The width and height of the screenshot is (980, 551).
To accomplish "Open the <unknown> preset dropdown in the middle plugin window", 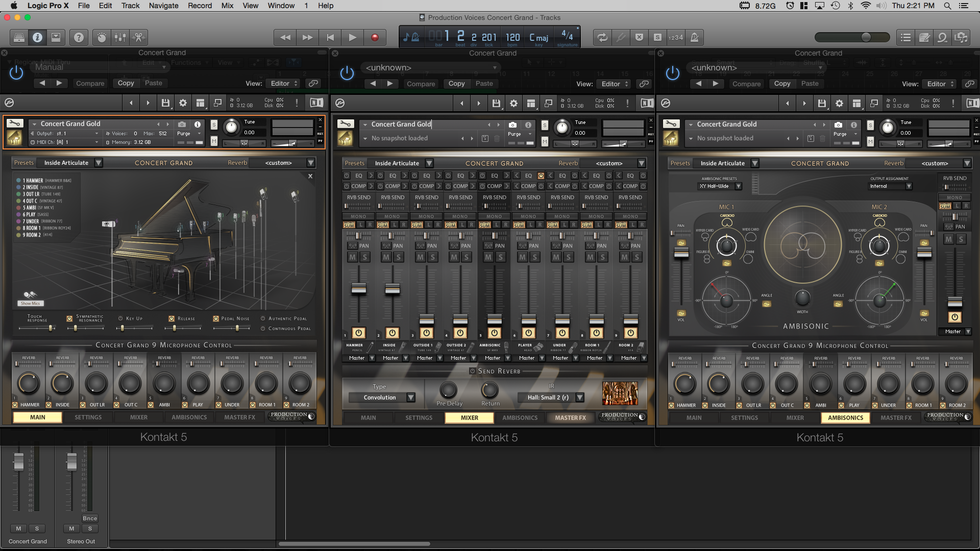I will coord(431,67).
